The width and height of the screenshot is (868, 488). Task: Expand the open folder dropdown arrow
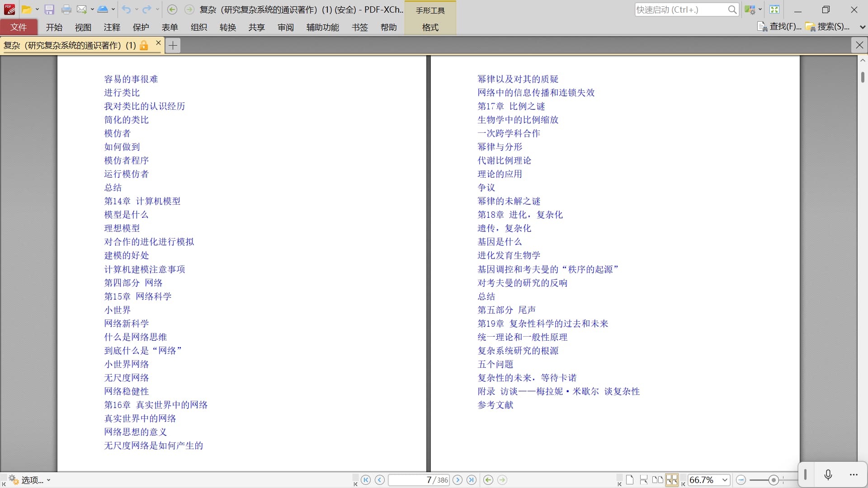37,9
